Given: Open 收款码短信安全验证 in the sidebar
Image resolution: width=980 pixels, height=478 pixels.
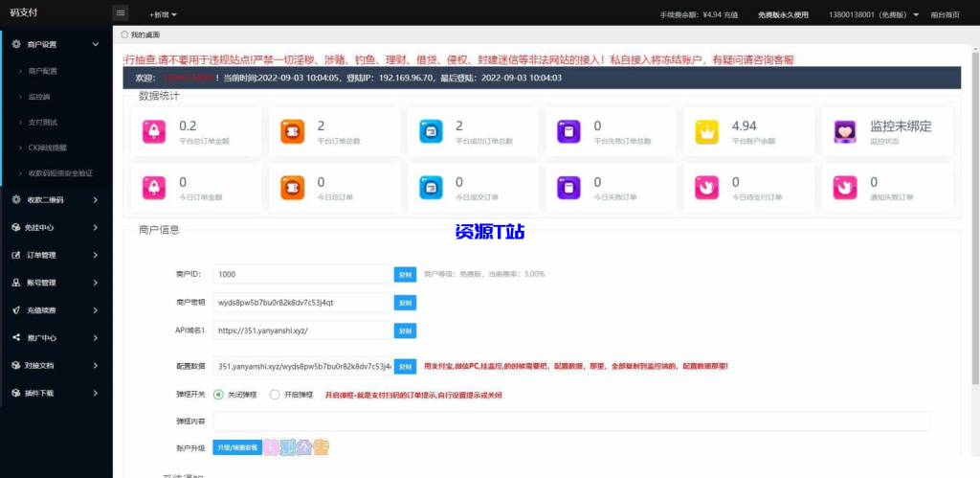Looking at the screenshot, I should tap(60, 172).
